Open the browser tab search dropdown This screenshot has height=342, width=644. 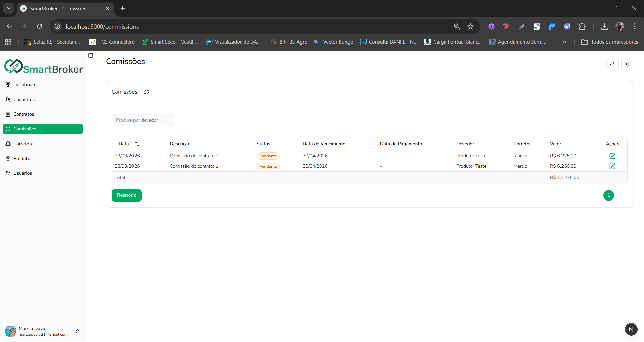click(9, 8)
